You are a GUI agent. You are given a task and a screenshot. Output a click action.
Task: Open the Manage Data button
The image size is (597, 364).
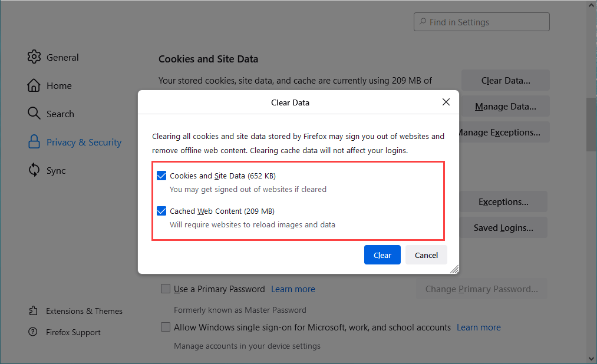coord(505,107)
